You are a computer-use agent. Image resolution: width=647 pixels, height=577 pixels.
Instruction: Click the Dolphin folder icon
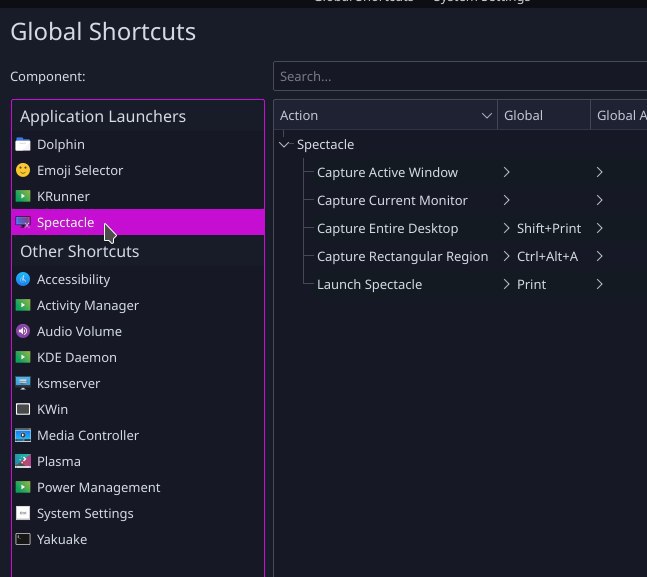click(23, 145)
